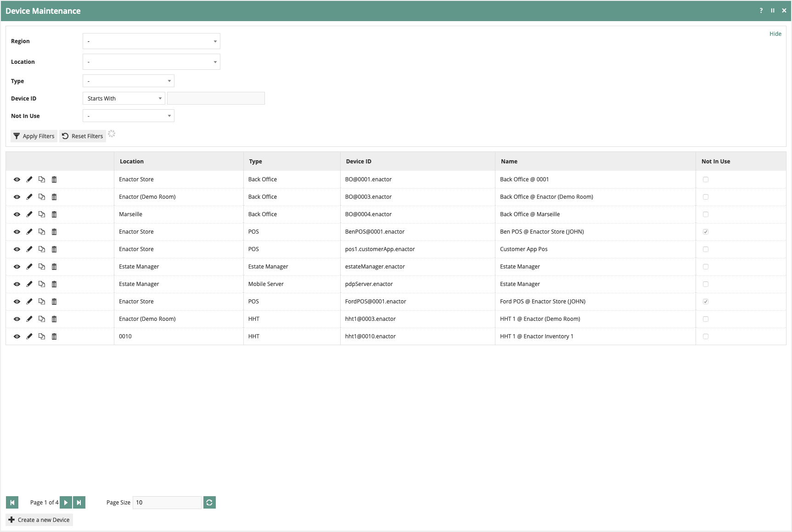This screenshot has height=532, width=792.
Task: View the BO@0001.enactor device details
Action: coord(17,179)
